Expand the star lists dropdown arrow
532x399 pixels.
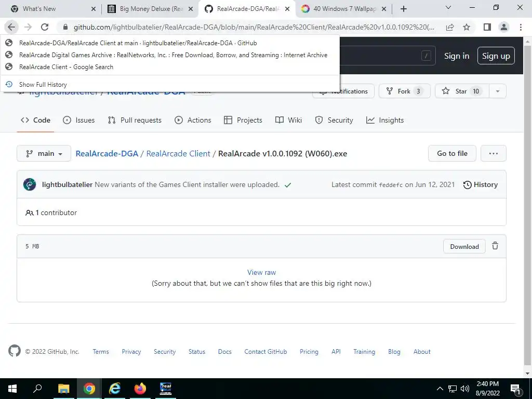tap(498, 91)
